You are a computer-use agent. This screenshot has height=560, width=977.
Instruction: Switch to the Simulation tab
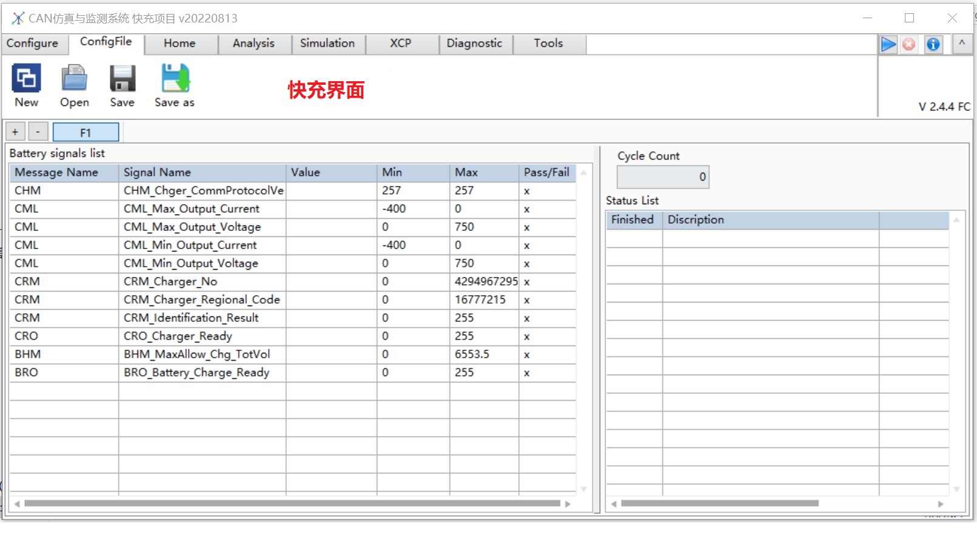[327, 44]
